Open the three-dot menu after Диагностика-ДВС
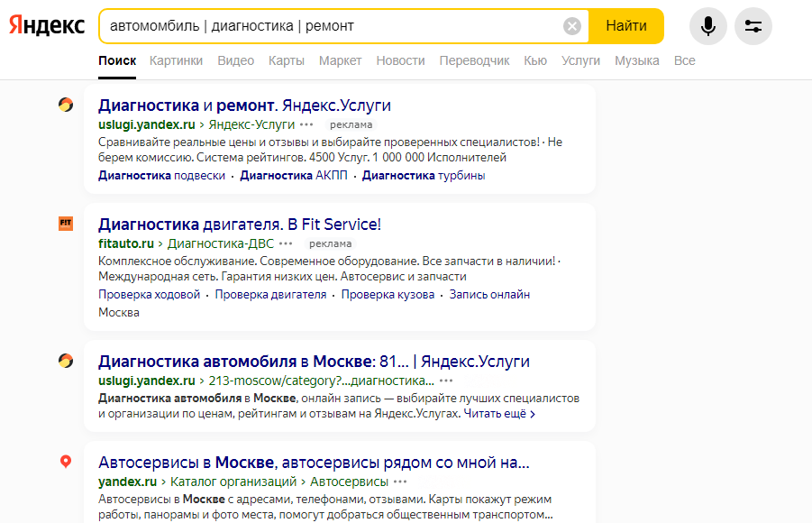Viewport: 812px width, 523px height. pyautogui.click(x=286, y=243)
